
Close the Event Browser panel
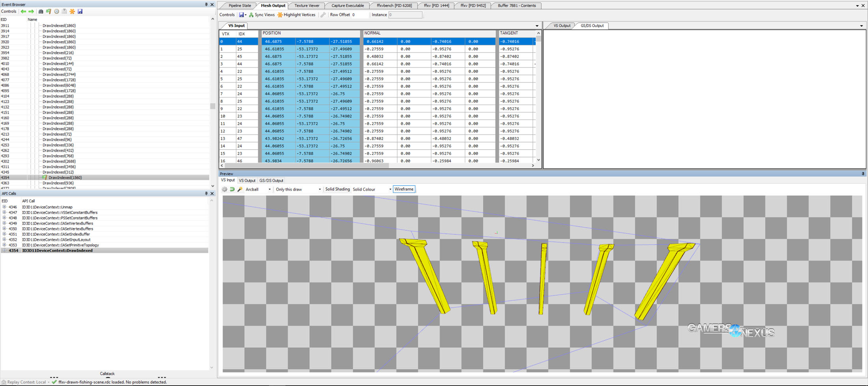[212, 4]
